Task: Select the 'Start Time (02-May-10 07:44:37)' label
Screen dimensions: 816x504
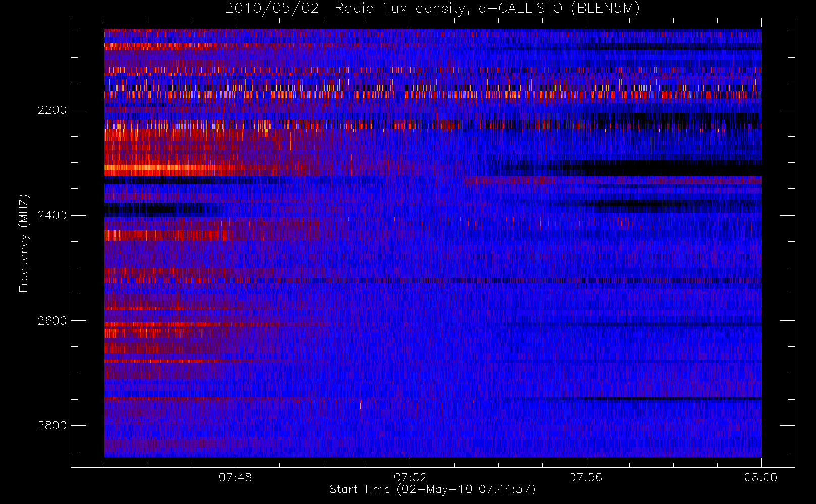Action: tap(433, 489)
